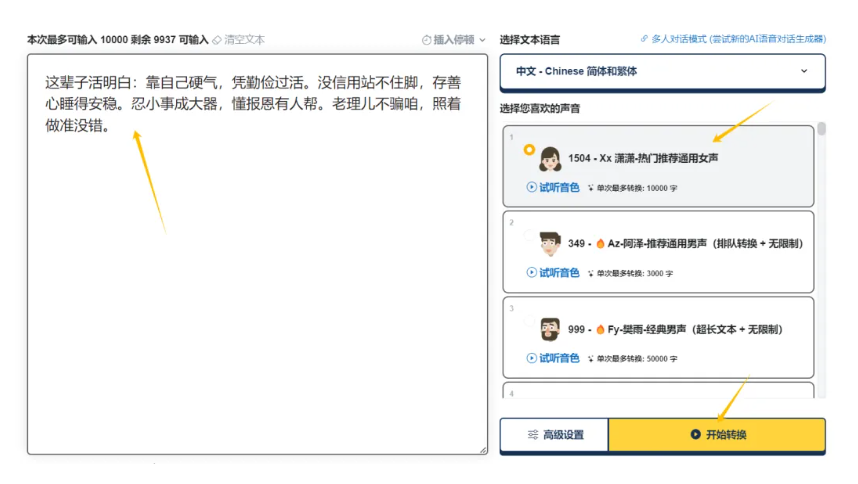This screenshot has height=484, width=858.
Task: Open the 中文 - Chinese language dropdown
Action: 662,72
